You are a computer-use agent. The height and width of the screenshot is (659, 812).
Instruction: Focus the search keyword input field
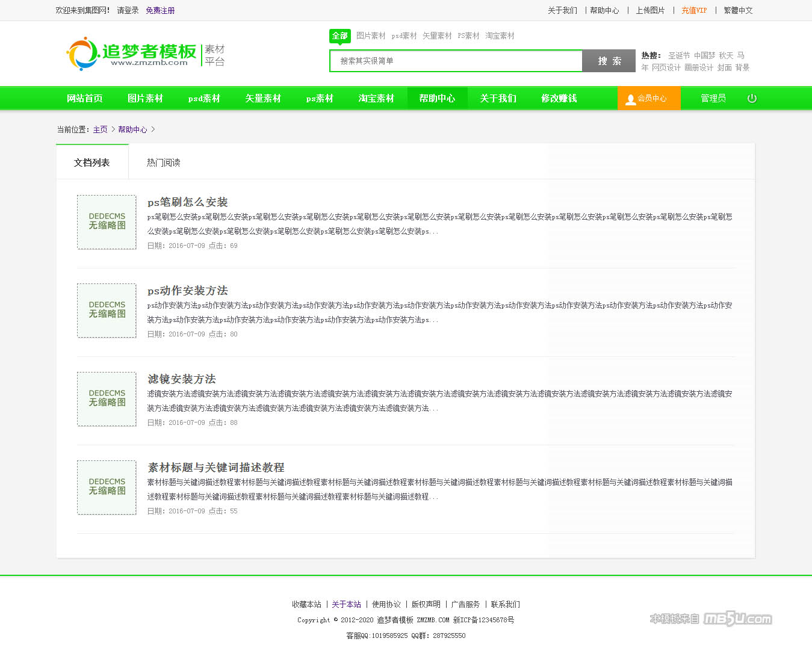pos(456,61)
